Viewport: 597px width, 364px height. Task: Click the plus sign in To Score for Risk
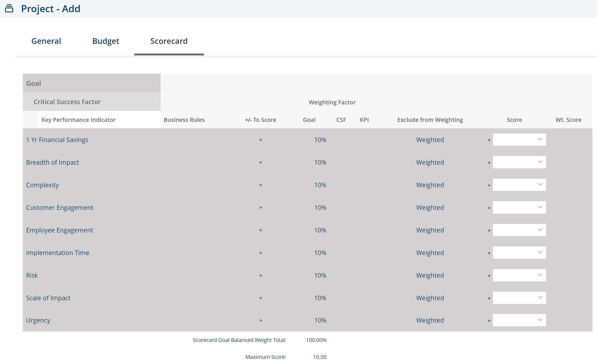(260, 275)
